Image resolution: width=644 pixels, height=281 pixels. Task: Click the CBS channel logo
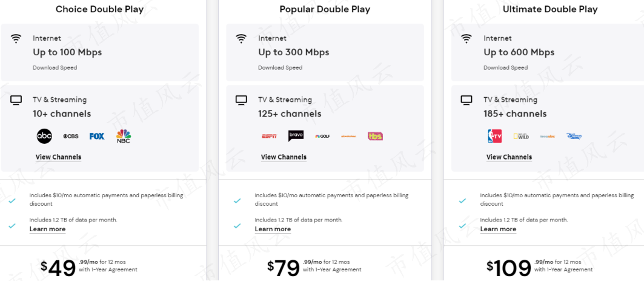tap(71, 136)
